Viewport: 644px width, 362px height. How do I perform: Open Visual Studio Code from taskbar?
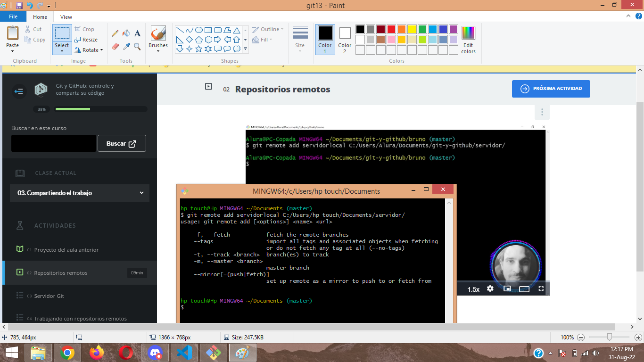(x=184, y=353)
